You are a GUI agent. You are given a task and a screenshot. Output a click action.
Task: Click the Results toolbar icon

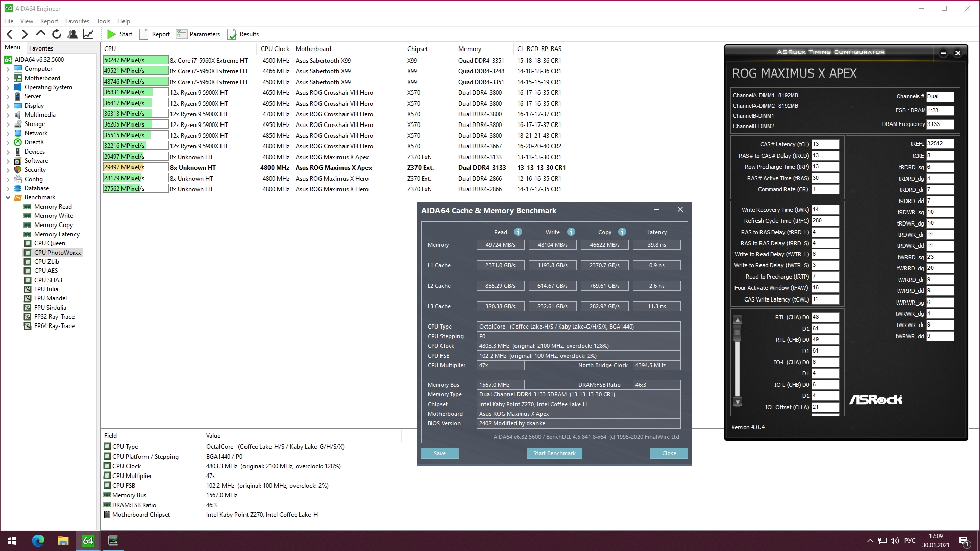(x=232, y=34)
